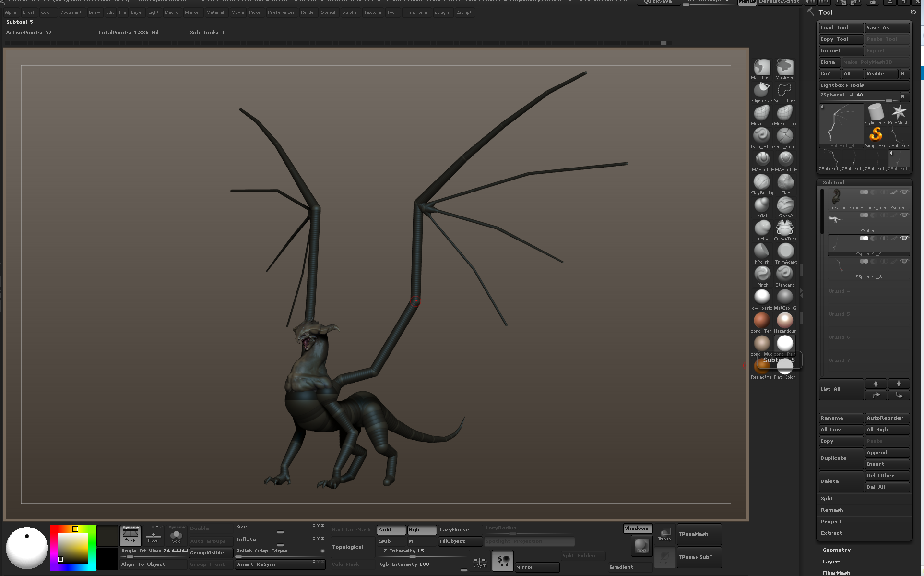Expand the Geometry section

[x=836, y=550]
